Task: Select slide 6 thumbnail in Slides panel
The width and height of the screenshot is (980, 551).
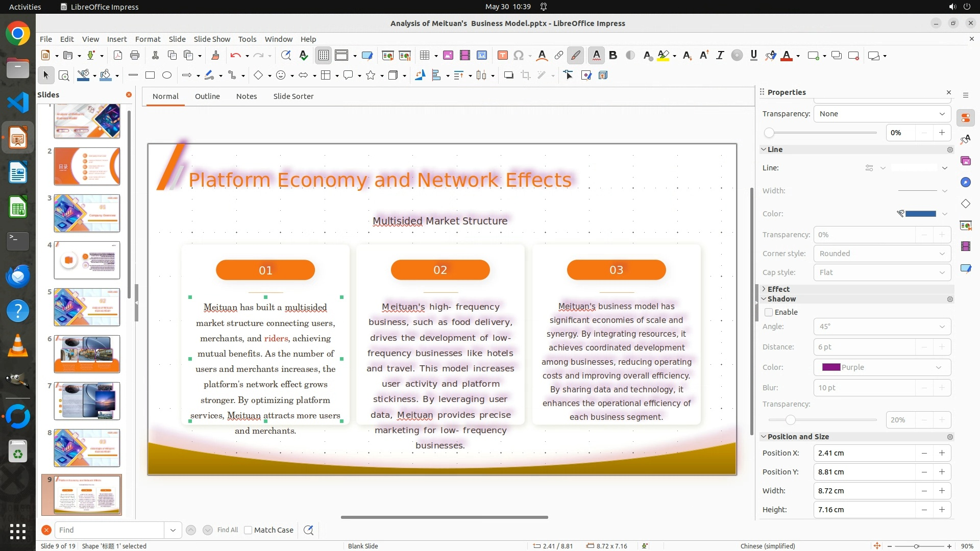Action: [x=87, y=354]
